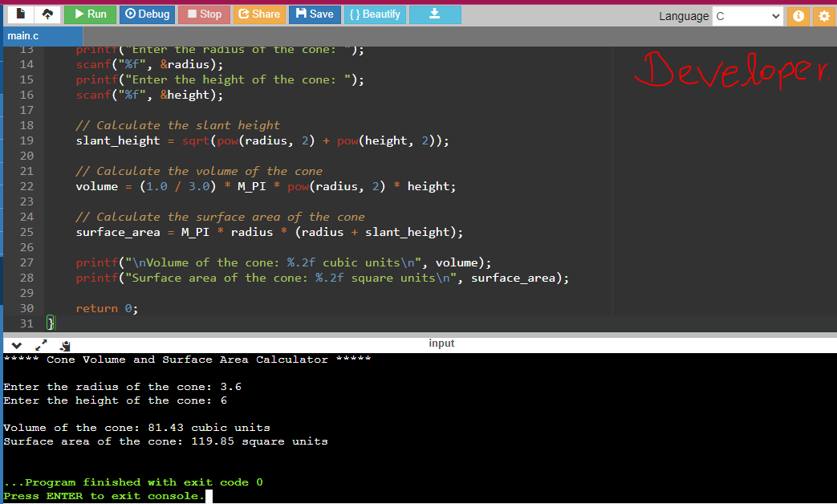Screen dimensions: 837x504
Task: Stop the running program
Action: pos(203,14)
